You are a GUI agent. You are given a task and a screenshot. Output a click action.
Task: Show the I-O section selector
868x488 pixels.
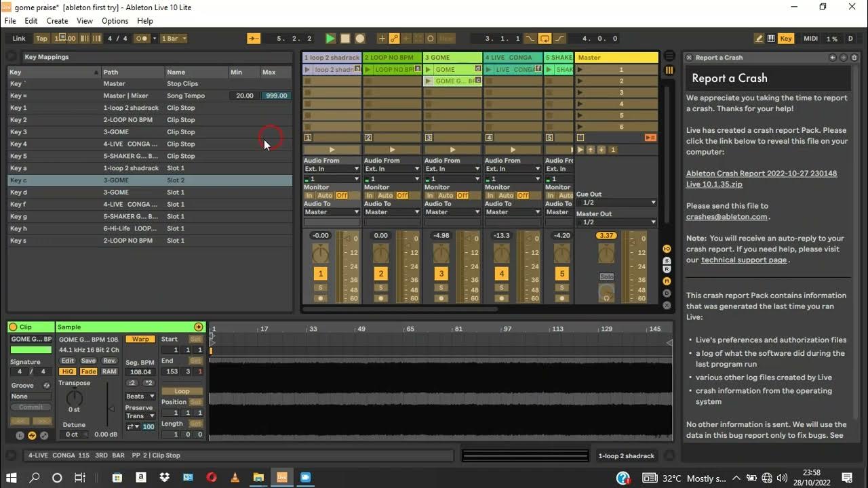click(667, 249)
